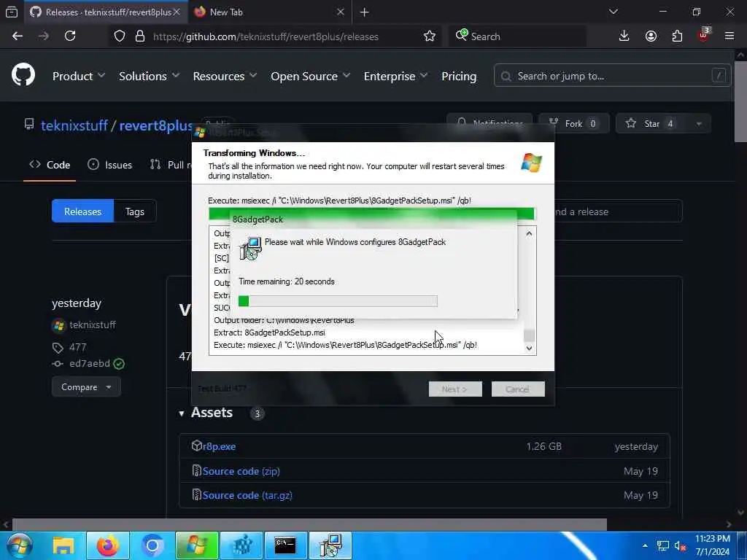Open the revert8plus repository link
Viewport: 747px width, 560px height.
point(156,125)
